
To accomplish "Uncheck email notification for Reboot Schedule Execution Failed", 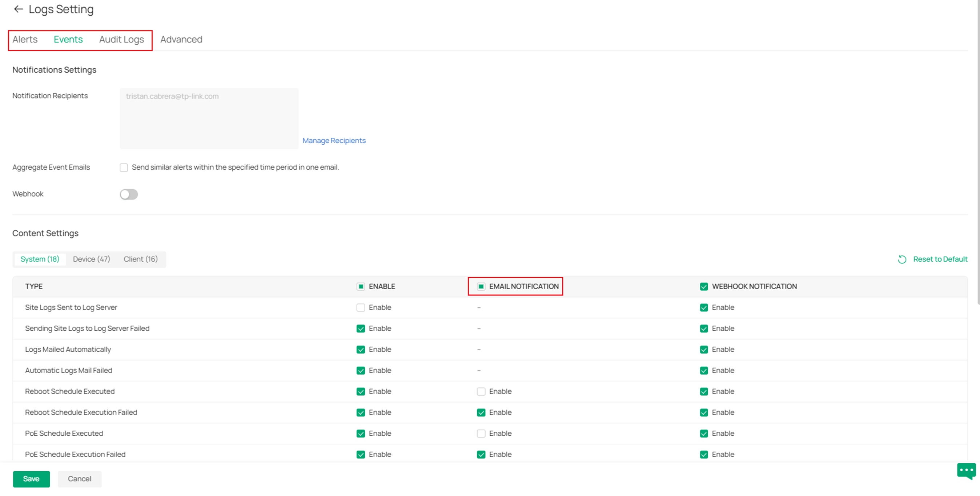I will point(481,413).
